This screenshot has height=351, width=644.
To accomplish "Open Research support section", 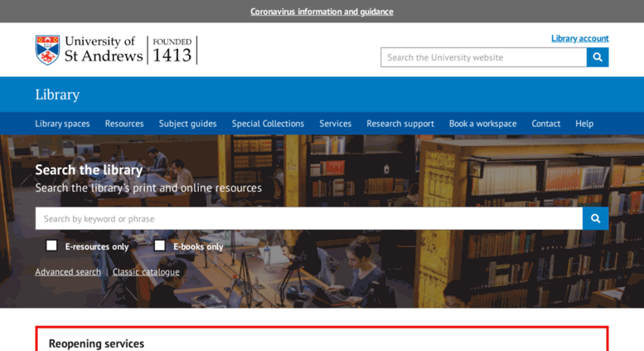I will [400, 124].
